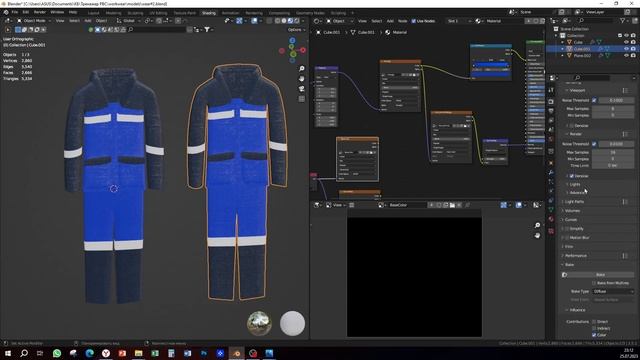Open the Material properties tab icon
Image resolution: width=640 pixels, height=360 pixels.
551,219
